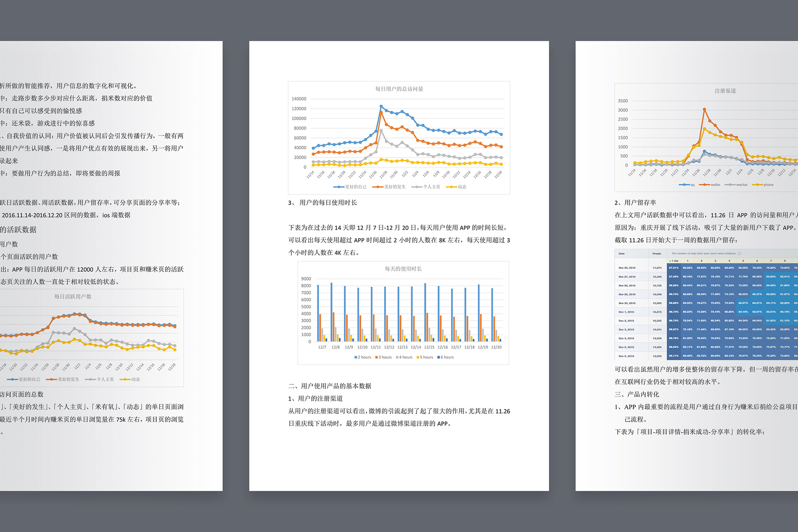Select the 5 hours legend entry
This screenshot has width=798, height=532.
coord(425,357)
